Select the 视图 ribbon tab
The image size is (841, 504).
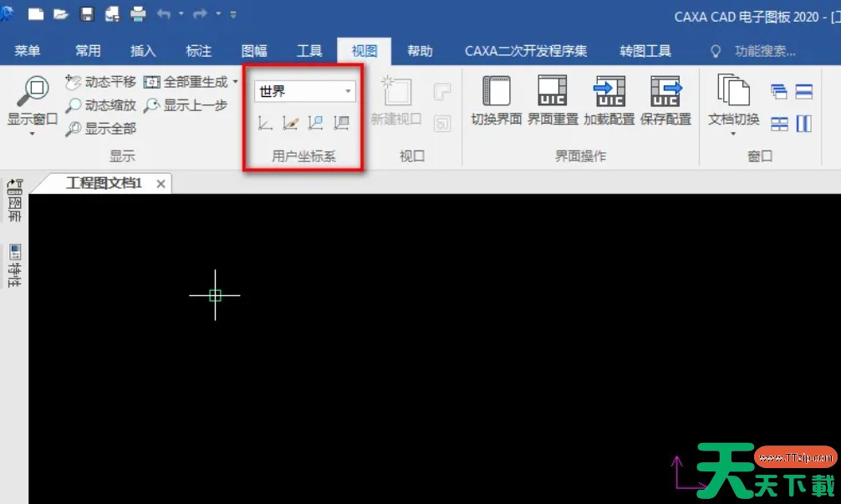[364, 51]
